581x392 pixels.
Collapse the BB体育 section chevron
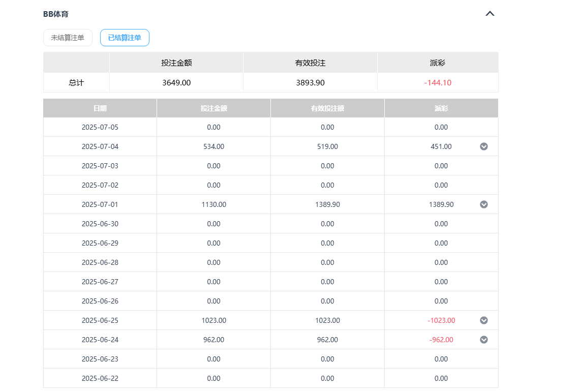coord(490,14)
